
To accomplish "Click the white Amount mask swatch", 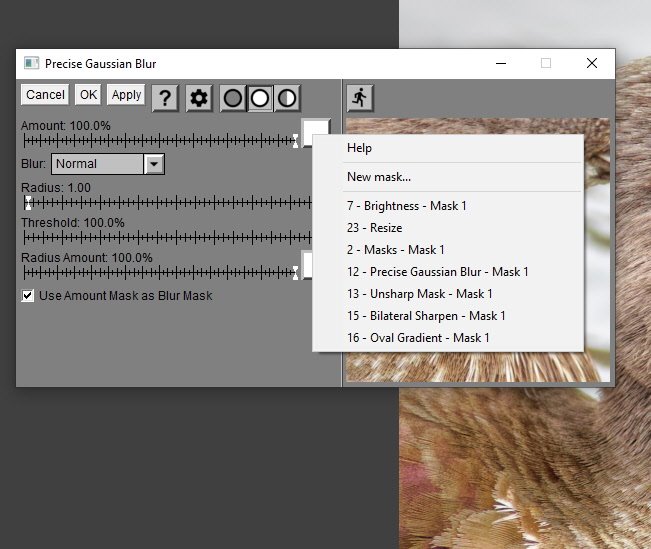I will click(x=317, y=131).
